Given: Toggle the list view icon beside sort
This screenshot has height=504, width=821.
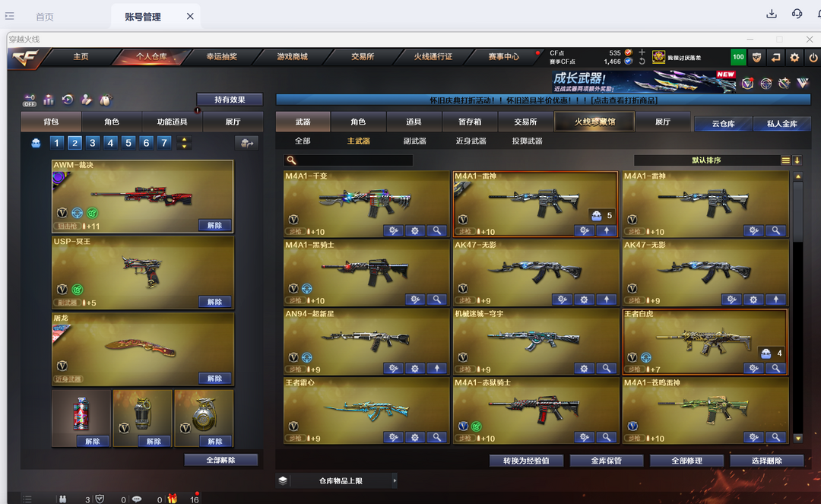Looking at the screenshot, I should [785, 160].
